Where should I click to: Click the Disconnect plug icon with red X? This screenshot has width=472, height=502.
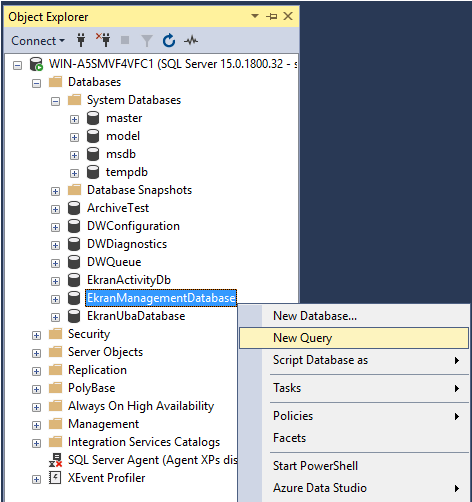(103, 40)
